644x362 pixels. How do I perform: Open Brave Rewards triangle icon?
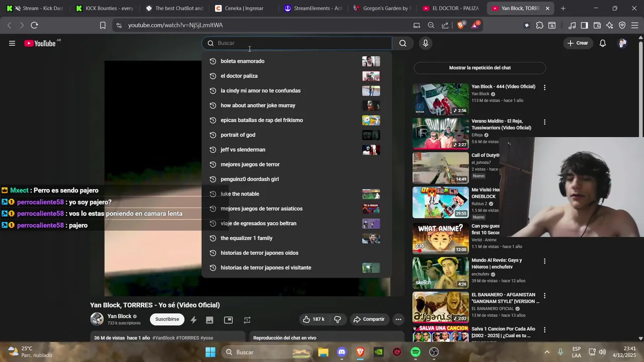click(475, 25)
